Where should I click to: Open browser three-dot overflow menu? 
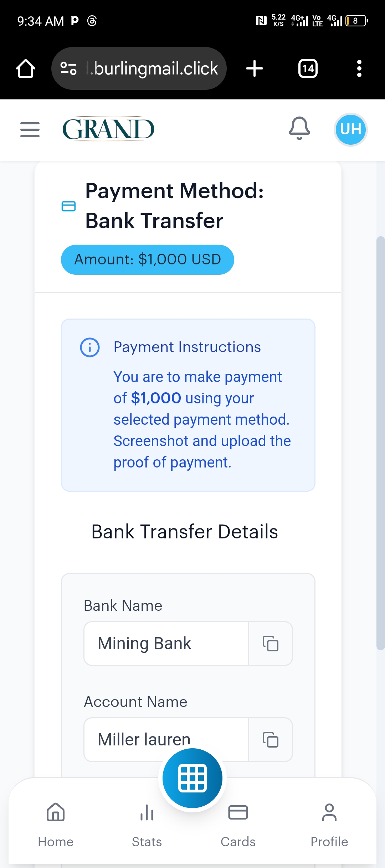pyautogui.click(x=359, y=68)
